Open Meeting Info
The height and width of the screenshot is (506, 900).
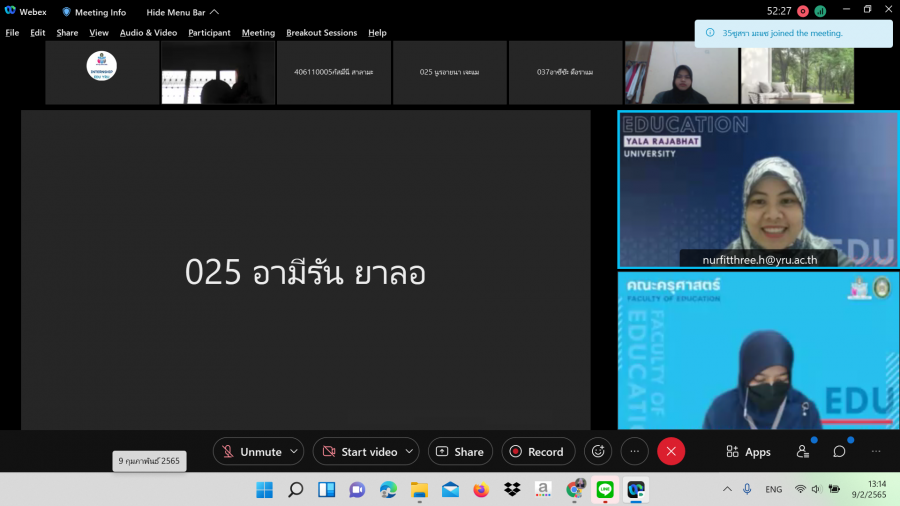click(94, 12)
